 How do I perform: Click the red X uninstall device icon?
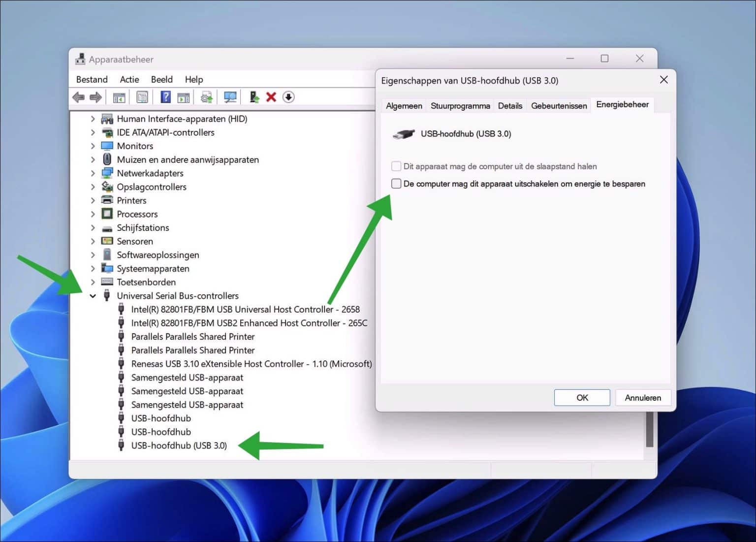coord(271,97)
